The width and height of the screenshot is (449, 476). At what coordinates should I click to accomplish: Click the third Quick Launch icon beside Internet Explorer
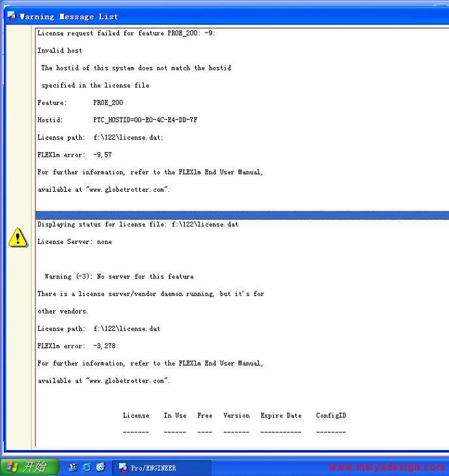101,467
